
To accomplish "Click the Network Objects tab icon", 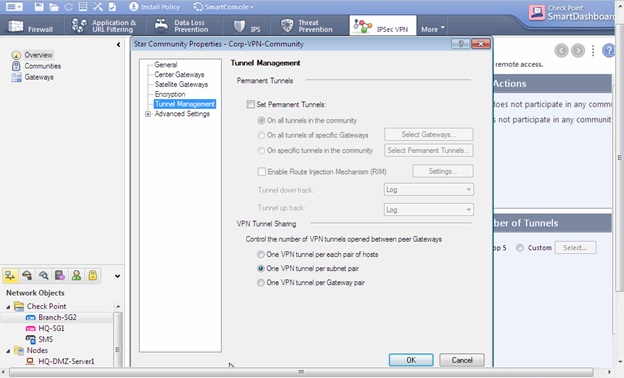I will [x=10, y=275].
